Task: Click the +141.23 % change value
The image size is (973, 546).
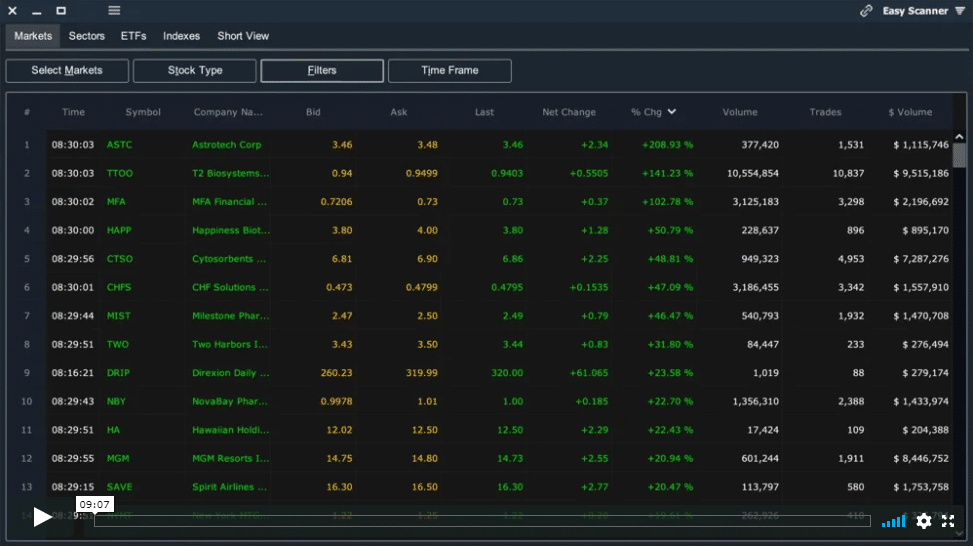Action: (667, 173)
